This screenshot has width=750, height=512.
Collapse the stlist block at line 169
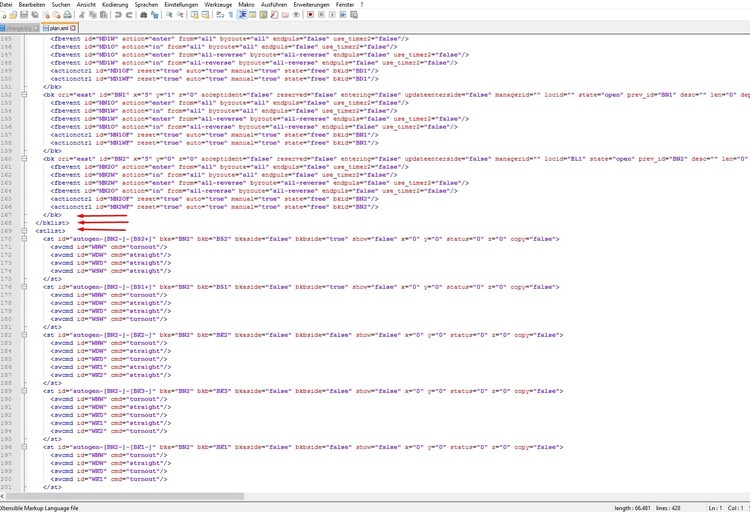pos(24,231)
